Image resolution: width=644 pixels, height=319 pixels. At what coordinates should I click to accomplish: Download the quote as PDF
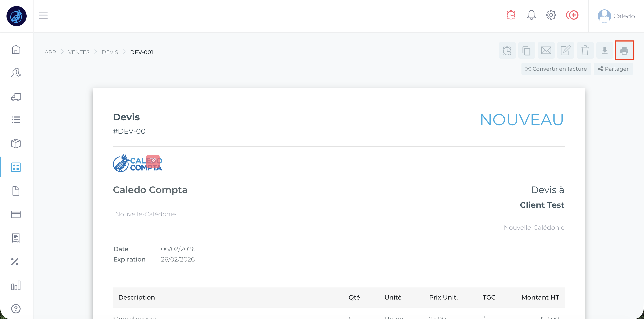[604, 51]
